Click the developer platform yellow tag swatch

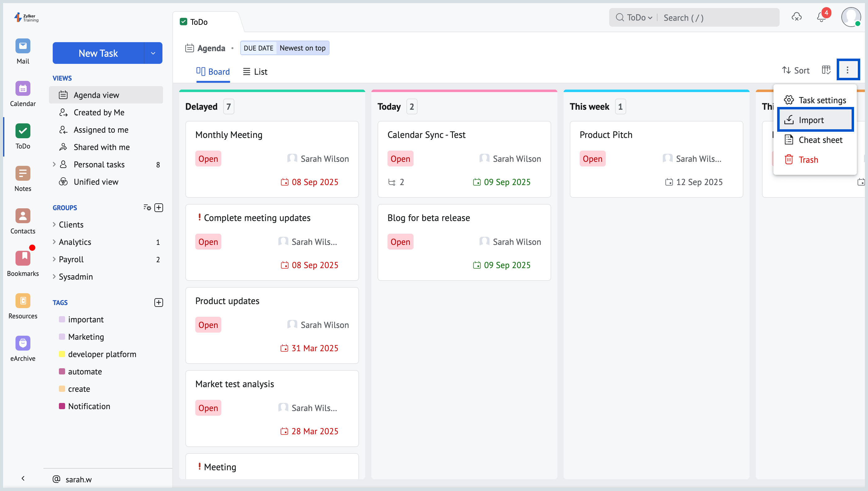tap(62, 354)
